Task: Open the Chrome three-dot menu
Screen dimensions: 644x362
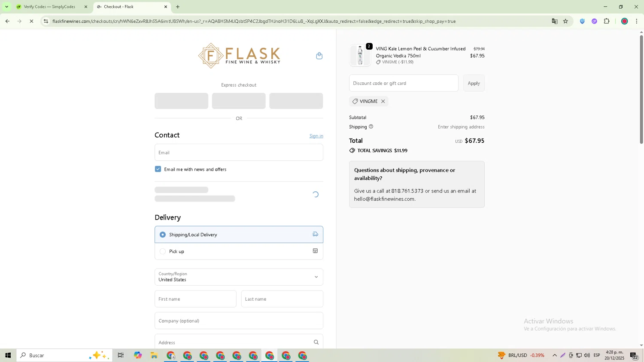Action: pyautogui.click(x=637, y=21)
